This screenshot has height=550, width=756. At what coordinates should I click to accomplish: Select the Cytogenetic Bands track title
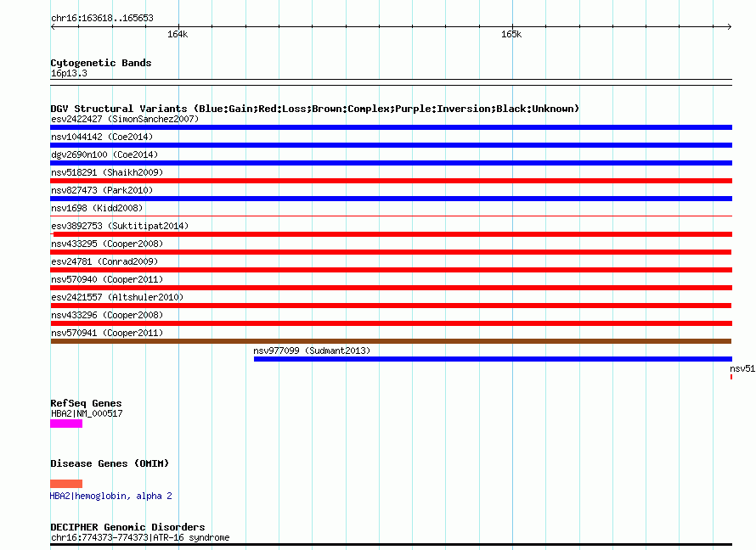(101, 63)
